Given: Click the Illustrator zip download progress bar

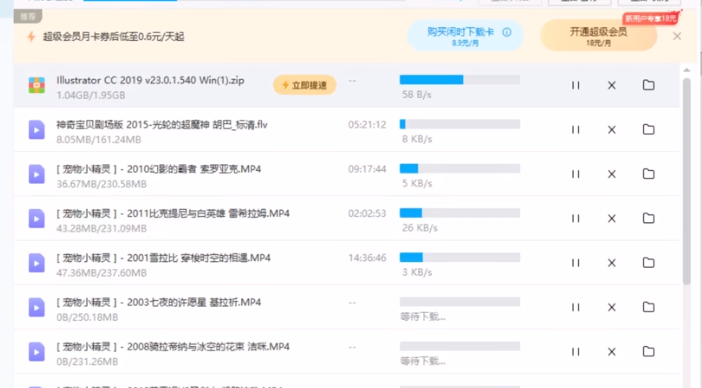Looking at the screenshot, I should [x=460, y=80].
